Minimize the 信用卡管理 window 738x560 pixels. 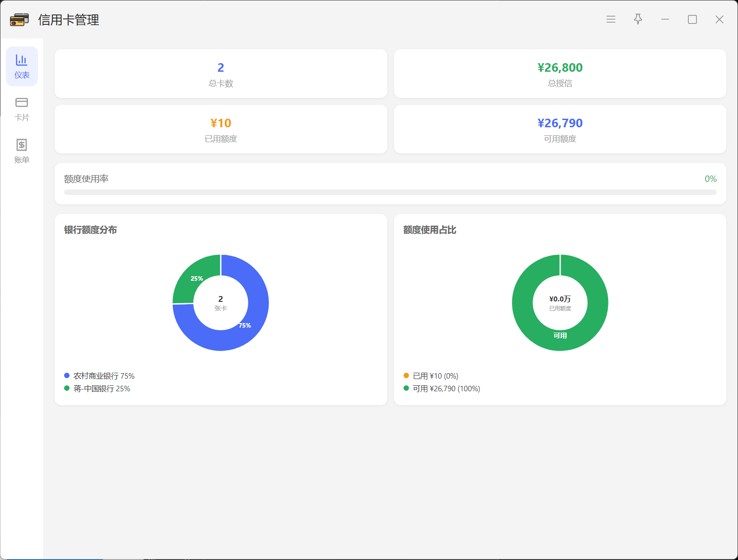tap(665, 19)
